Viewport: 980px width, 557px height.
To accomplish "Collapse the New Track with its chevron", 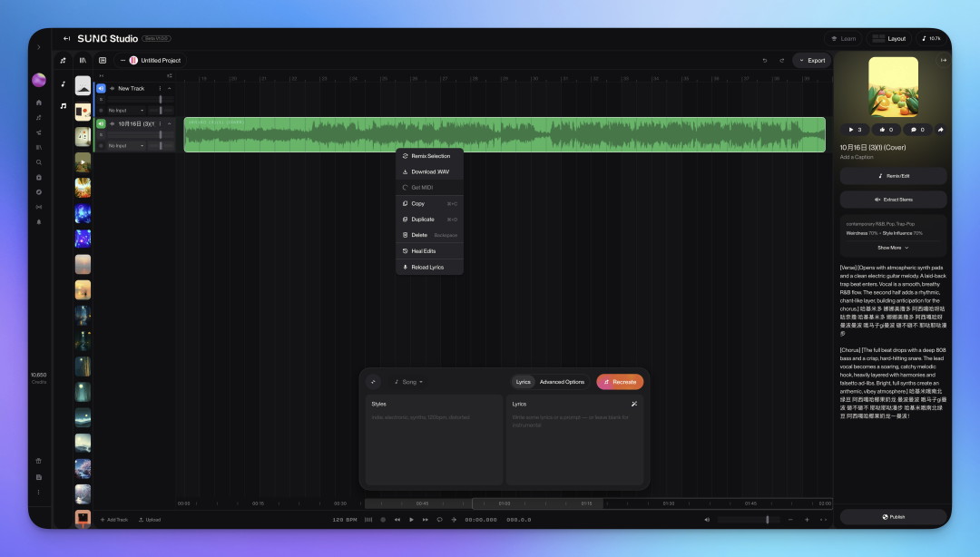I will click(170, 88).
